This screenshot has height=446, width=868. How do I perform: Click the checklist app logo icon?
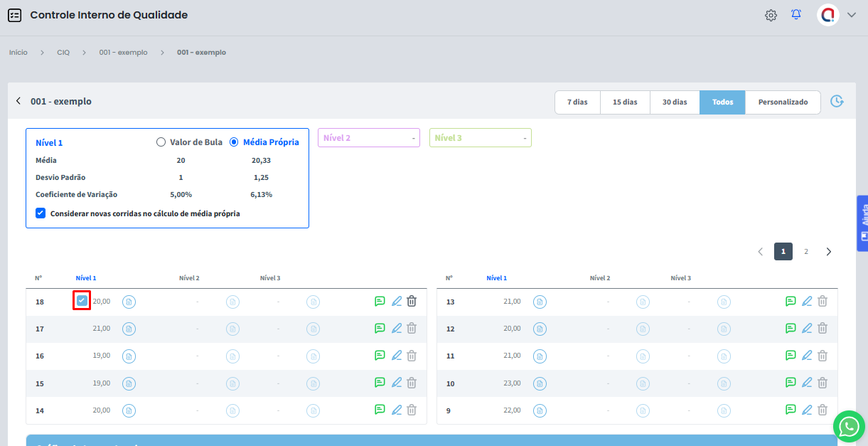pos(14,15)
